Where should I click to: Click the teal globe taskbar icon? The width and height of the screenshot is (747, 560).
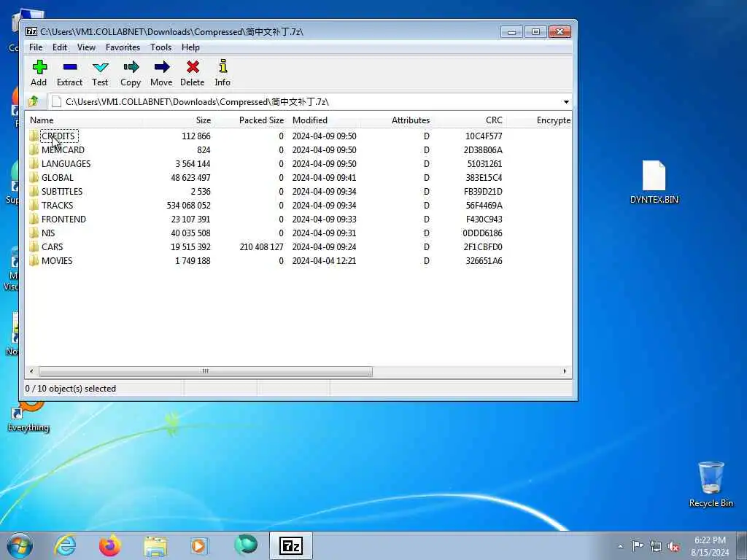pyautogui.click(x=246, y=545)
